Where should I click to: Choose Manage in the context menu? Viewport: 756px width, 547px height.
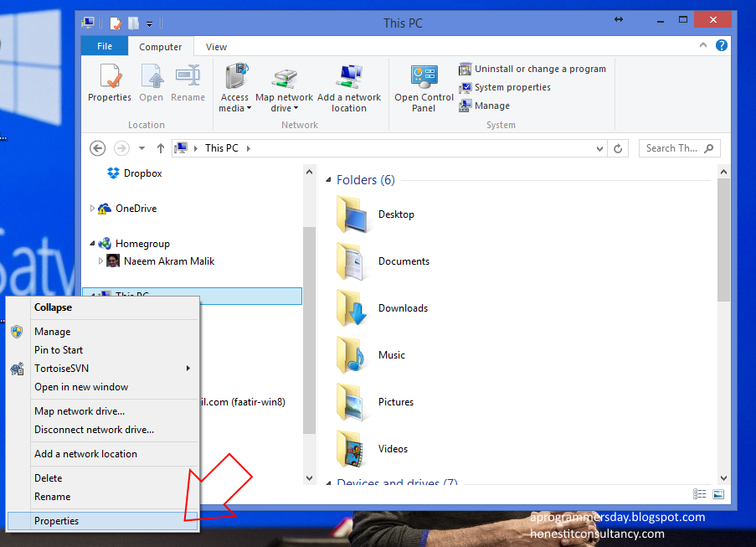click(x=103, y=332)
